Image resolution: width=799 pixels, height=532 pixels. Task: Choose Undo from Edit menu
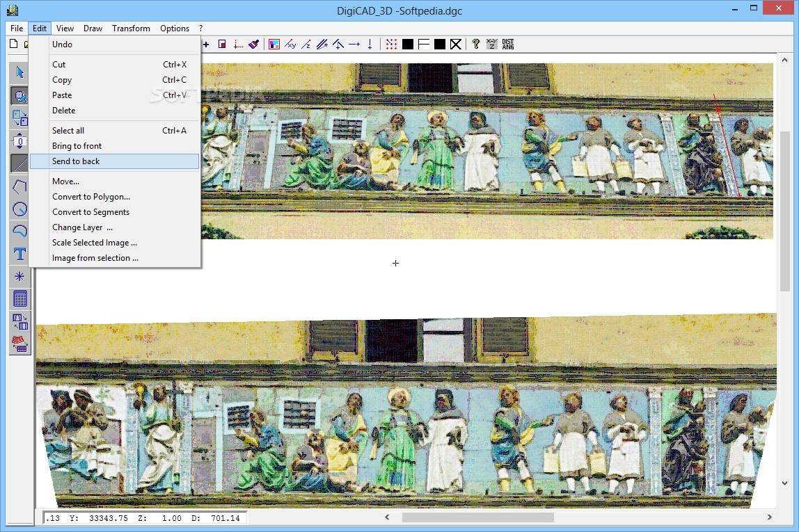(x=115, y=45)
